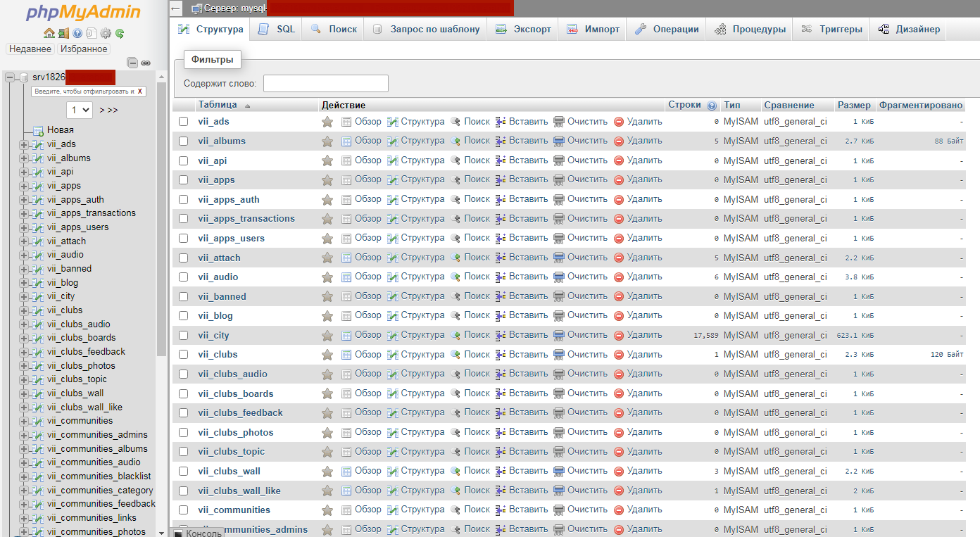This screenshot has width=980, height=537.
Task: Click the home icon under phpMyAdmin logo
Action: tap(49, 33)
